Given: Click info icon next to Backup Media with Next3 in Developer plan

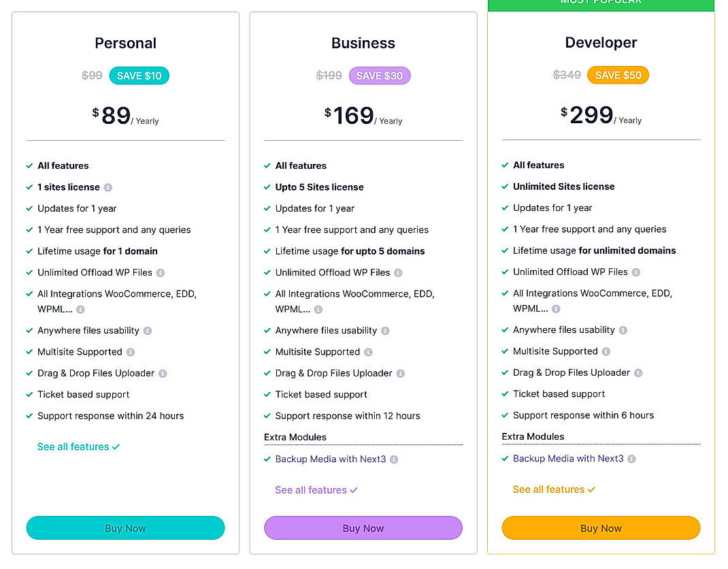Looking at the screenshot, I should pos(633,459).
